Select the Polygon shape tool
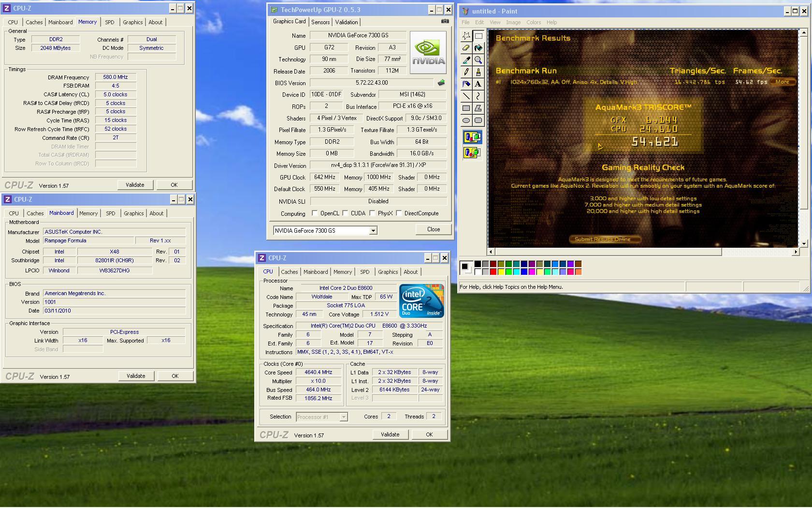 pos(478,108)
